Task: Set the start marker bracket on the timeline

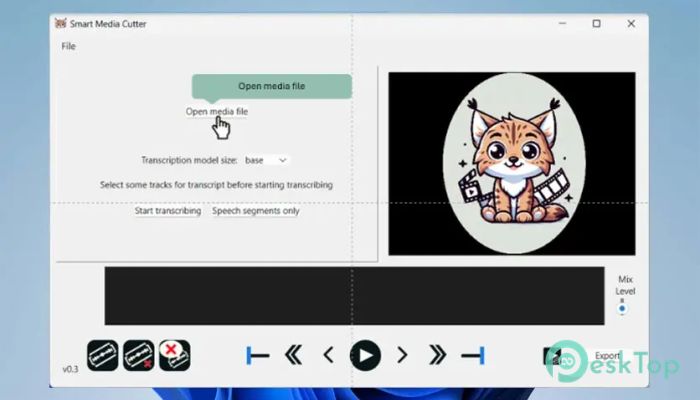Action: [x=258, y=355]
